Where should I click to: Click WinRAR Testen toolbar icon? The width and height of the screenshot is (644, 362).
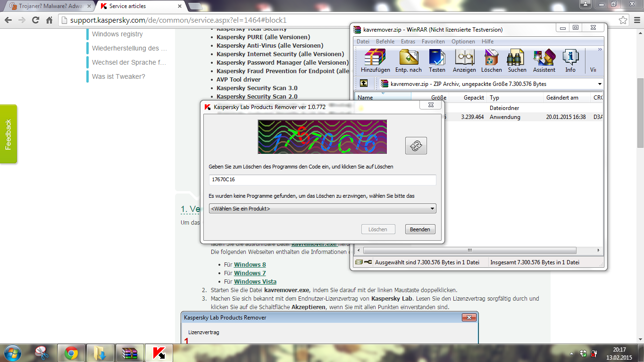point(437,60)
